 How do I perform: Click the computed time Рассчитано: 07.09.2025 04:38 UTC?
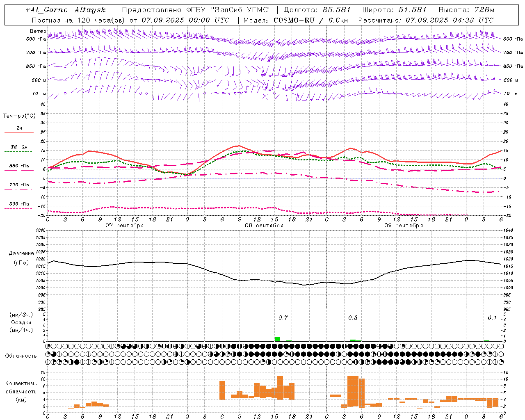click(426, 20)
